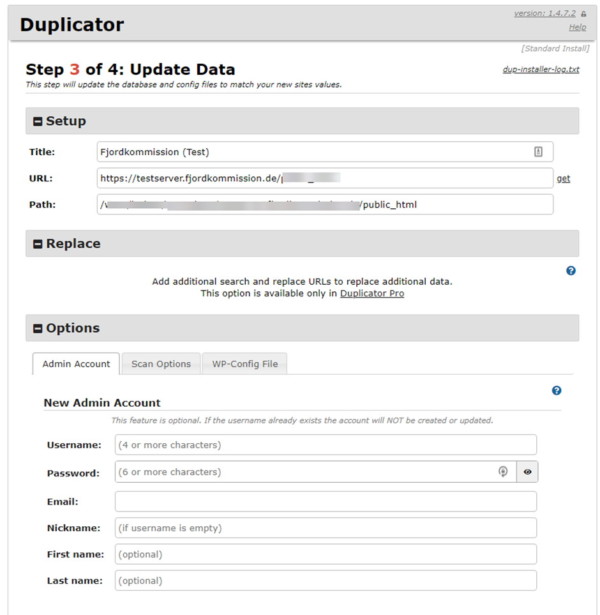
Task: Open the version 1.4.7.2 link
Action: (x=545, y=13)
